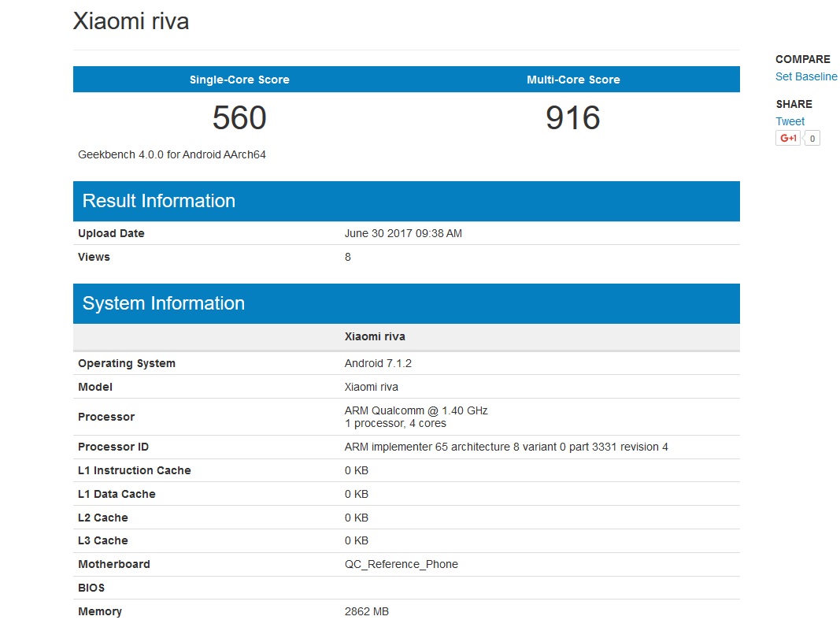Open the Tweet share link
840x631 pixels.
click(x=790, y=121)
